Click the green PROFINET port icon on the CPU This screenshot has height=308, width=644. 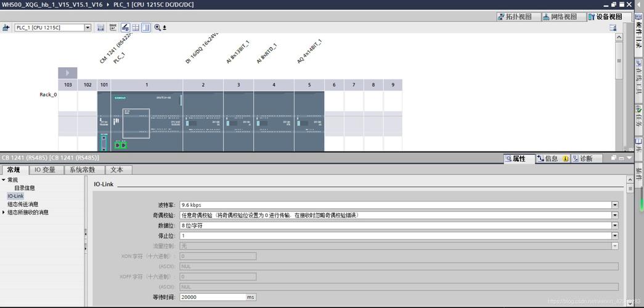(x=120, y=145)
